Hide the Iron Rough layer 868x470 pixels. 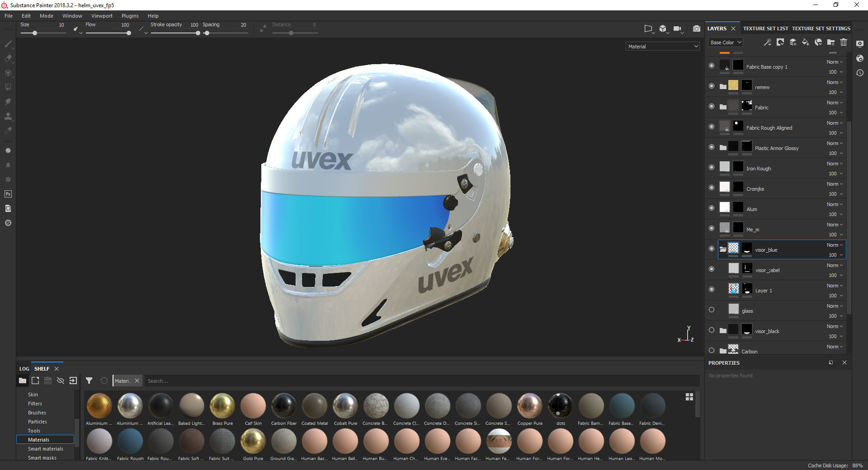tap(712, 167)
